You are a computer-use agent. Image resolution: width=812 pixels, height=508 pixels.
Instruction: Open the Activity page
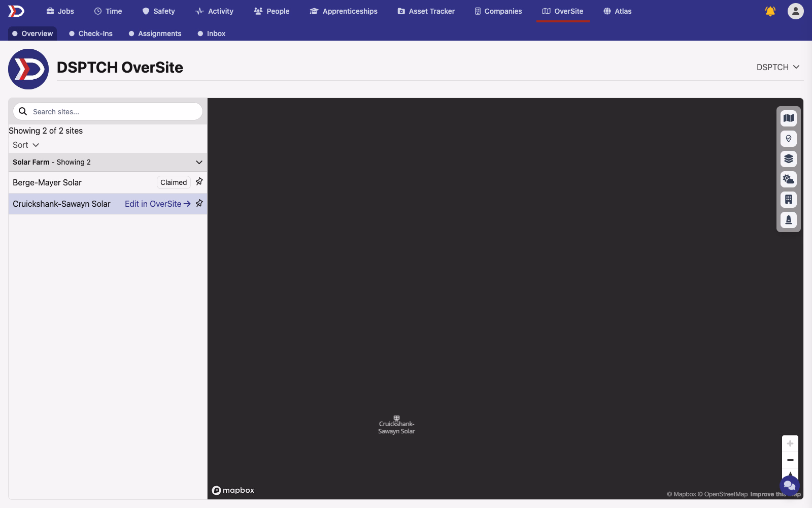tap(214, 11)
